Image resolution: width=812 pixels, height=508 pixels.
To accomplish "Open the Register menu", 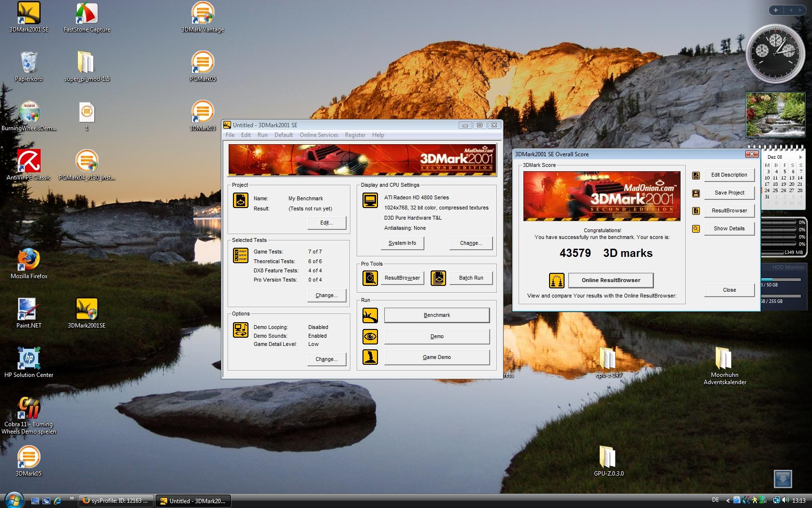I will (x=355, y=135).
